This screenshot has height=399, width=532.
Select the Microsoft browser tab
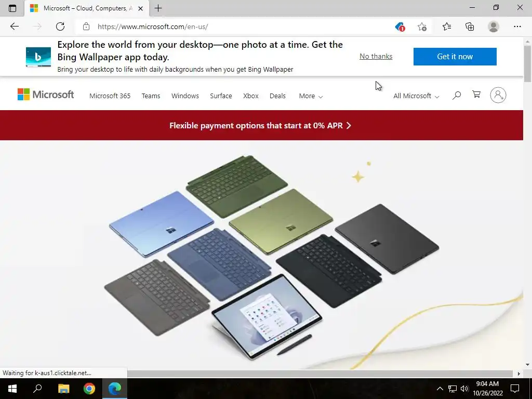[87, 8]
